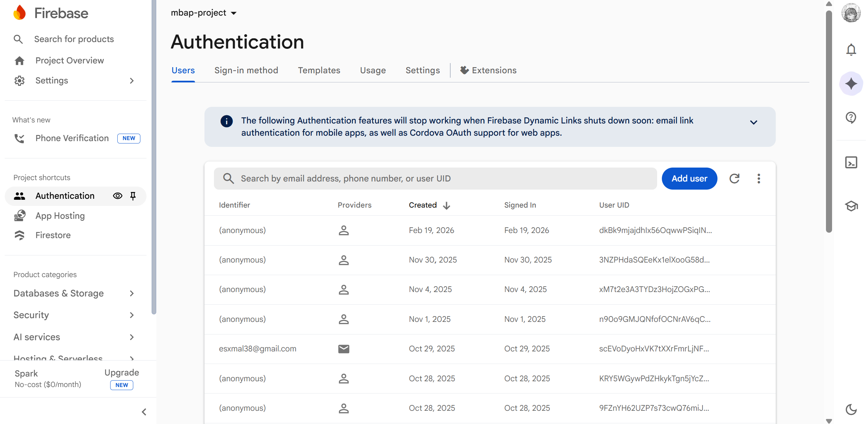This screenshot has height=424, width=868.
Task: Switch to the Templates tab
Action: pos(319,70)
